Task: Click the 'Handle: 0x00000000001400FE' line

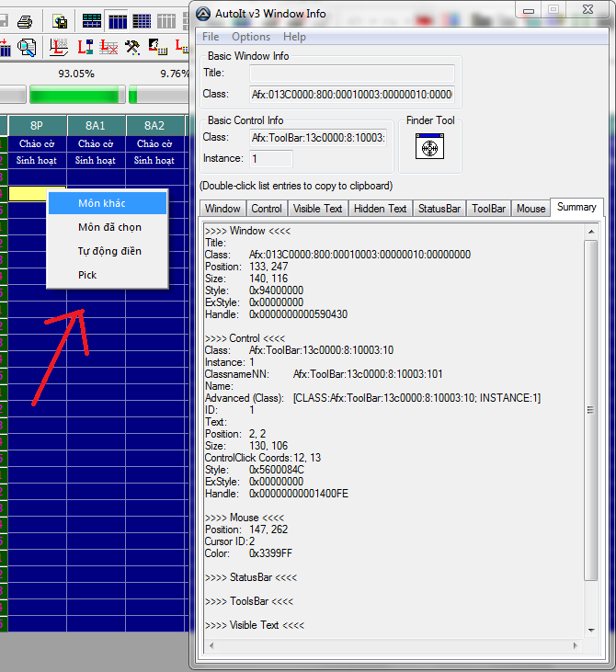Action: (x=277, y=494)
